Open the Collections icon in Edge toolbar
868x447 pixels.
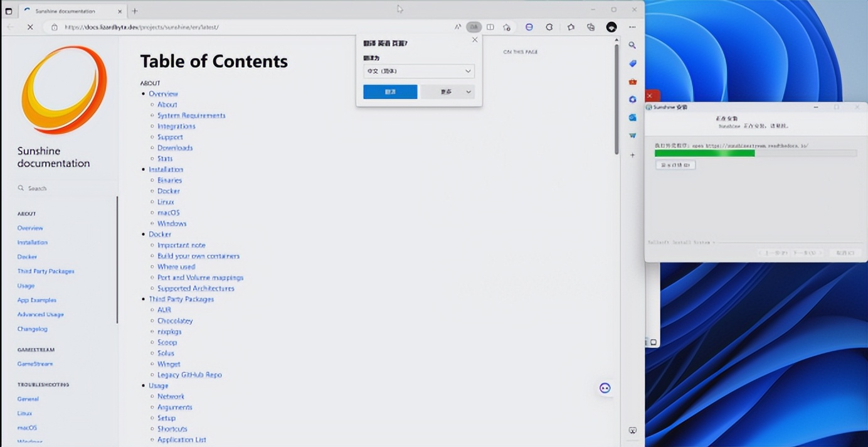[591, 27]
